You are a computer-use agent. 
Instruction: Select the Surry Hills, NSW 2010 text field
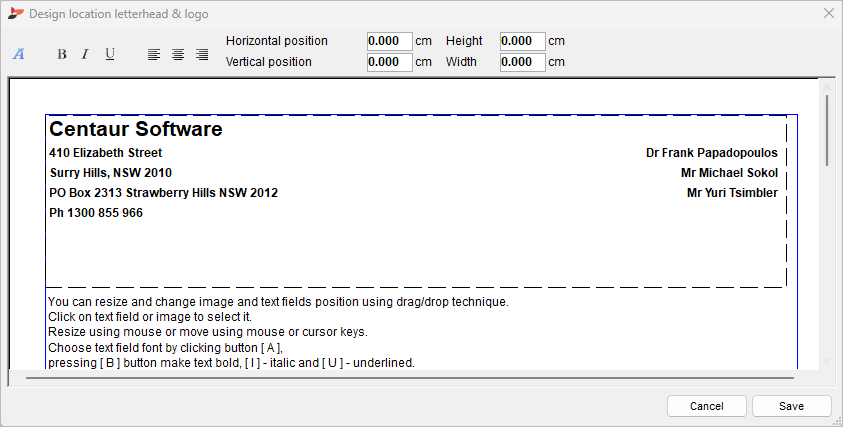coord(111,173)
